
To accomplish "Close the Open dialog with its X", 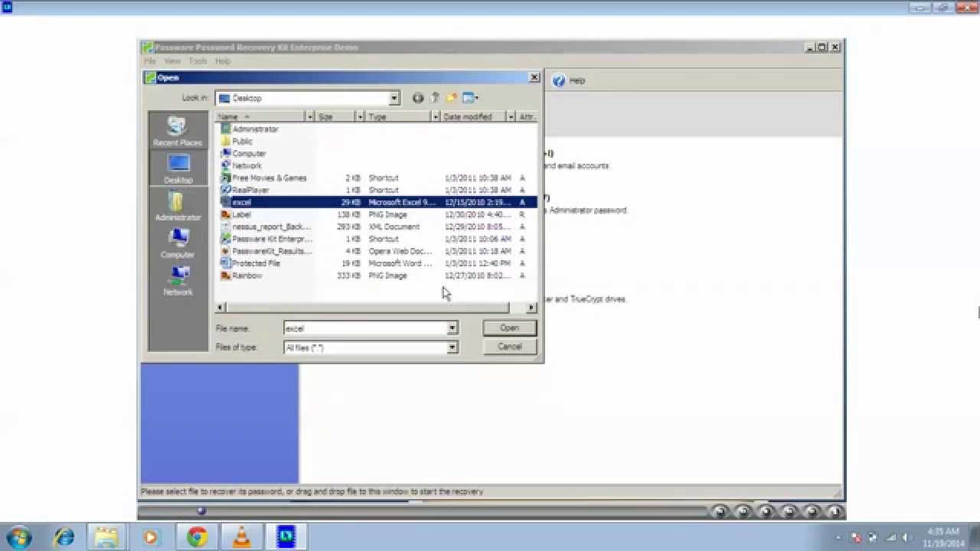I will pyautogui.click(x=534, y=77).
